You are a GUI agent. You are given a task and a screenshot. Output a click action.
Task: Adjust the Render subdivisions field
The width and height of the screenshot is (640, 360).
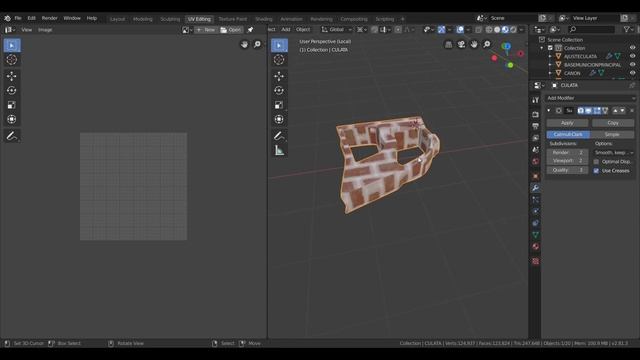pyautogui.click(x=567, y=153)
